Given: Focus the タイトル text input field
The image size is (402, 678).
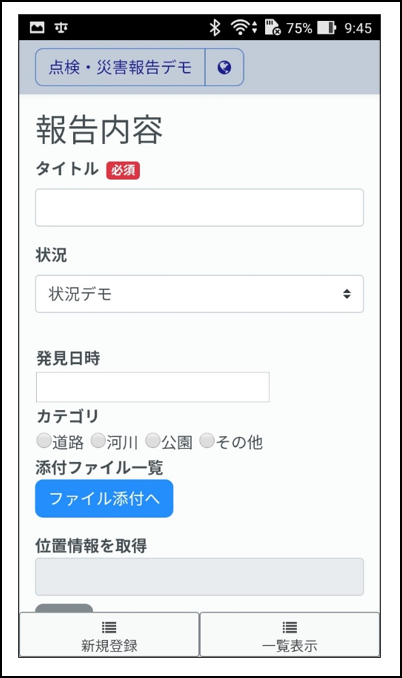Looking at the screenshot, I should 199,208.
